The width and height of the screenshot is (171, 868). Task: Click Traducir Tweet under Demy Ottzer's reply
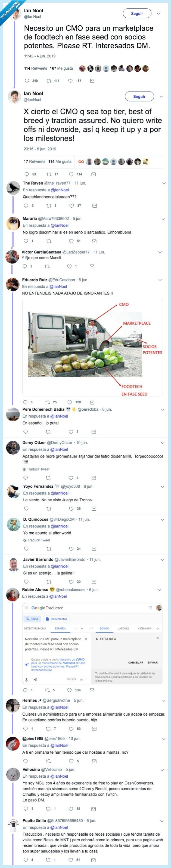[38, 469]
